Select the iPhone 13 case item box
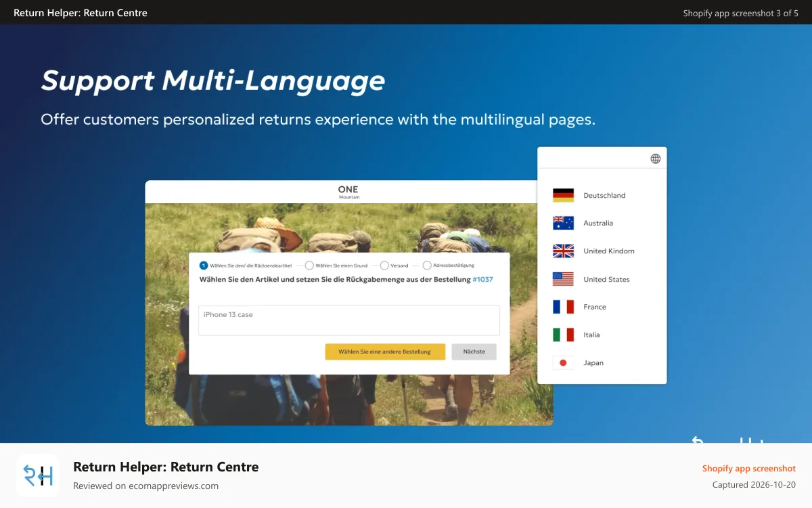The image size is (812, 508). (349, 320)
